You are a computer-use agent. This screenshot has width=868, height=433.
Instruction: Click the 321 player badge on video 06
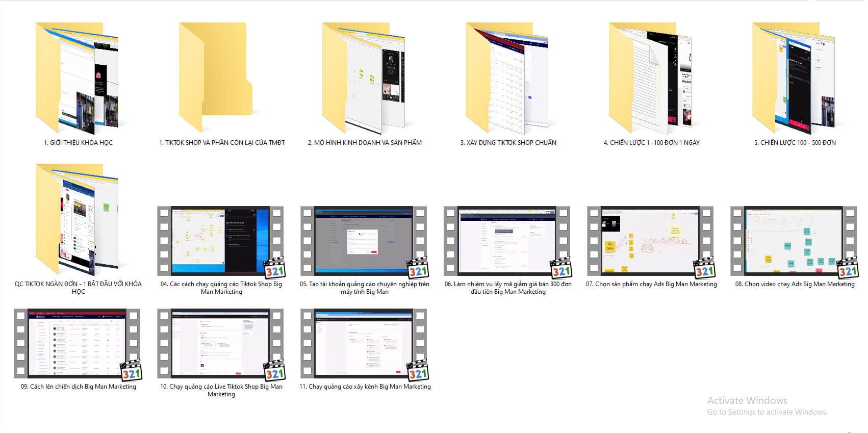click(x=561, y=268)
